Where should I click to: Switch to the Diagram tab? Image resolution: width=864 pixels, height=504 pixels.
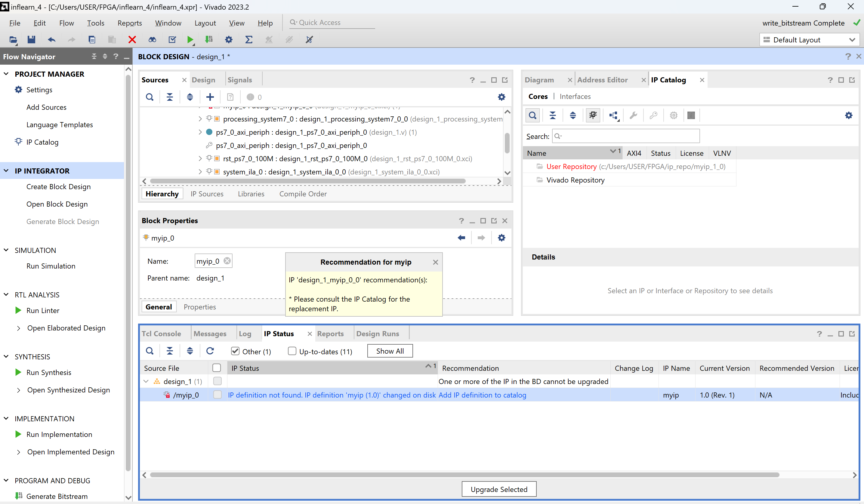click(539, 80)
